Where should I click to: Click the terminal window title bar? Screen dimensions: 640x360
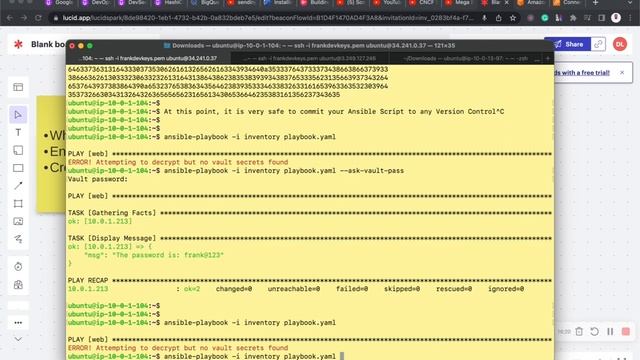click(310, 46)
